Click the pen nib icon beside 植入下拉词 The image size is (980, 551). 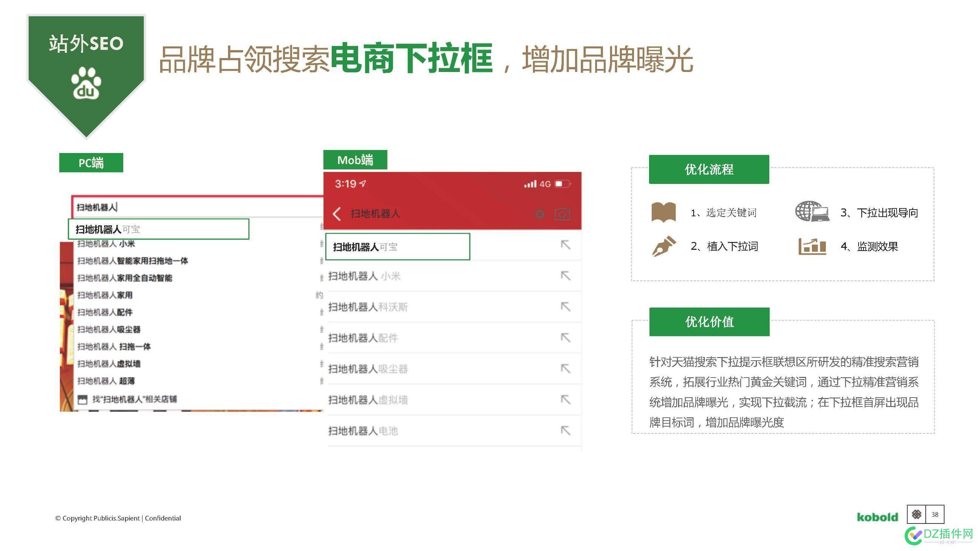pyautogui.click(x=664, y=246)
